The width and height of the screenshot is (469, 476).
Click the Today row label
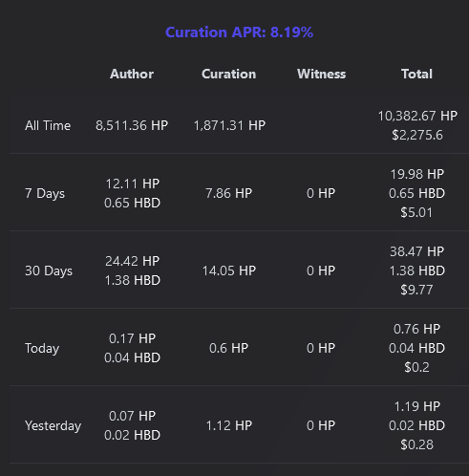click(x=42, y=348)
